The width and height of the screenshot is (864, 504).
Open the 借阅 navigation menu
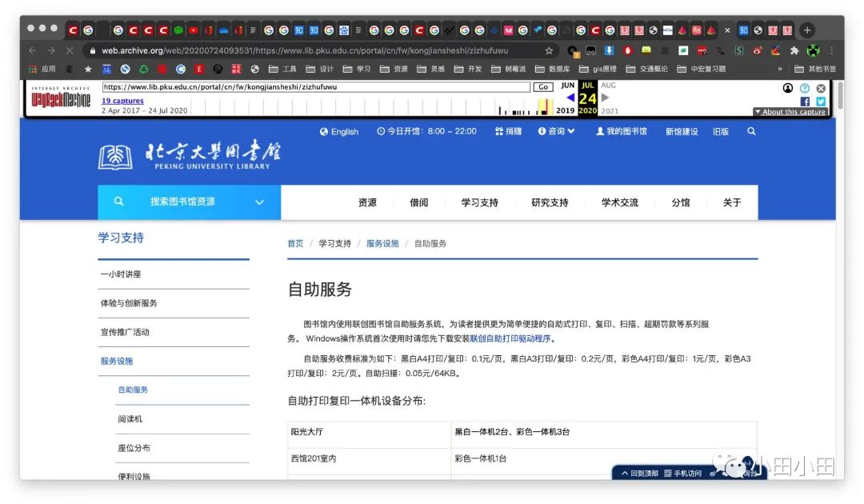click(x=418, y=202)
